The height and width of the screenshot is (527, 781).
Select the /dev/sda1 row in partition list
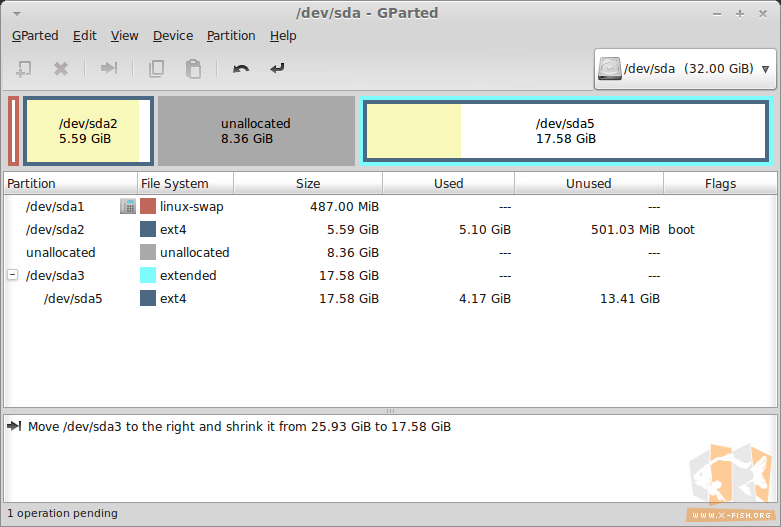click(390, 206)
